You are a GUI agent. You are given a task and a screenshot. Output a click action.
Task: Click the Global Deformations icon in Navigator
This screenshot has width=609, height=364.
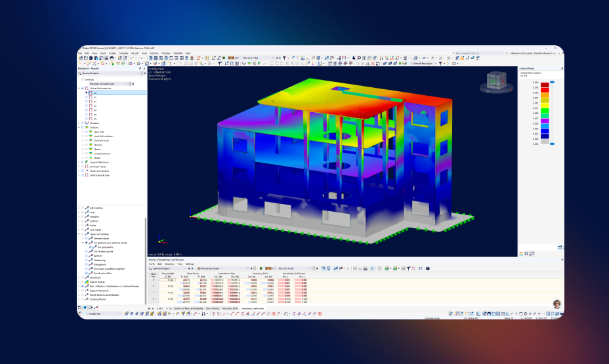click(87, 88)
